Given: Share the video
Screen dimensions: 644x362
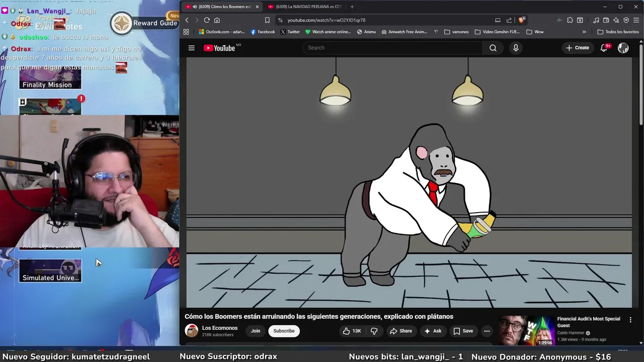Looking at the screenshot, I should pos(401,331).
